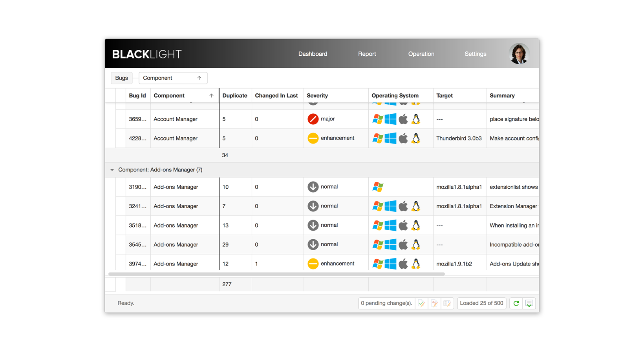Click the commit pending changes icon

pyautogui.click(x=421, y=303)
